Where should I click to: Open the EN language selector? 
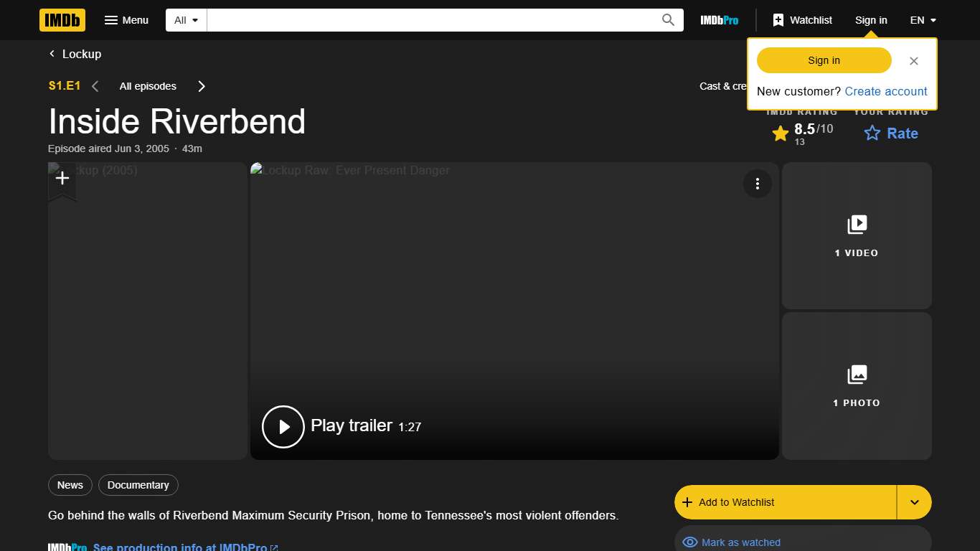point(923,20)
